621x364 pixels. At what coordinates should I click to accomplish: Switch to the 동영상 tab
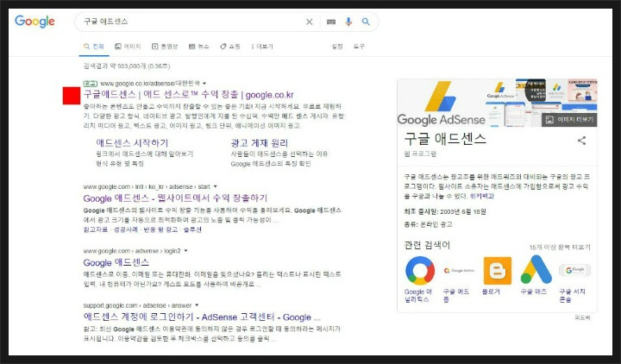click(165, 47)
